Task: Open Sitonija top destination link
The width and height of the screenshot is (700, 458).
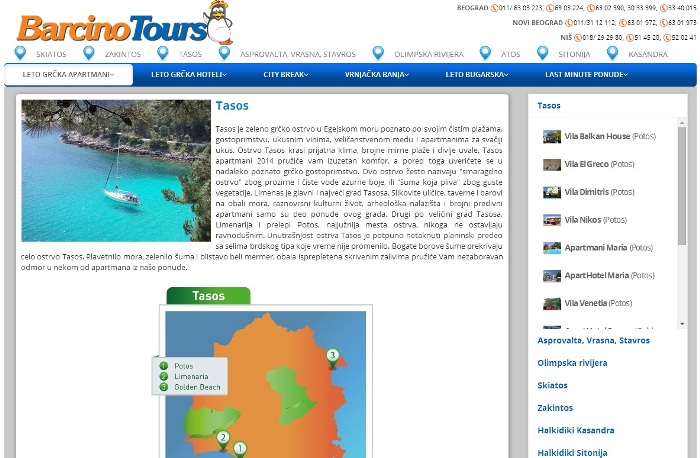Action: 574,54
